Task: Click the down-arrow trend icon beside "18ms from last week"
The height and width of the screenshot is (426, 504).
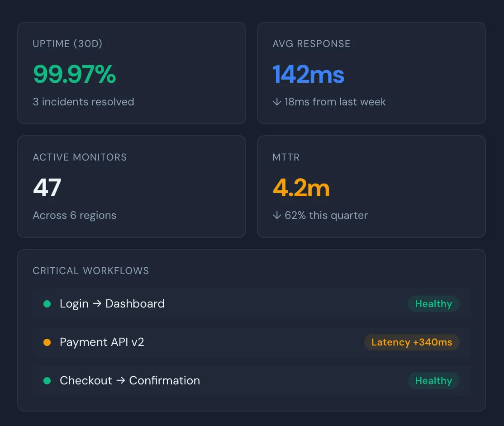Action: click(276, 102)
